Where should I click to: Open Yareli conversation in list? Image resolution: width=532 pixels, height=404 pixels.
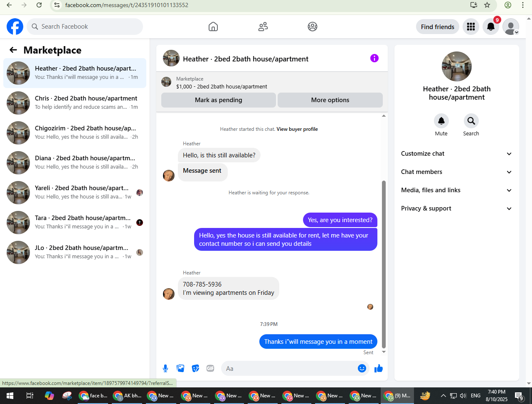tap(75, 193)
